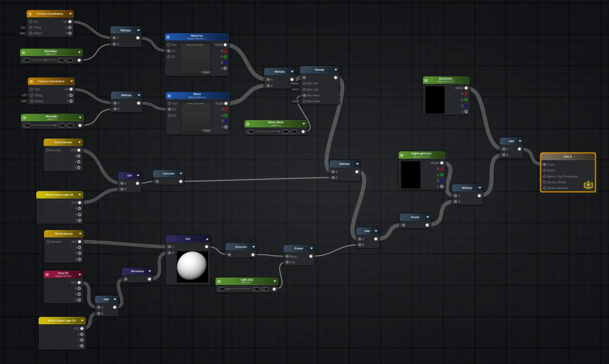Click hamburger icon on HighLightColor node
The height and width of the screenshot is (364, 609).
pos(403,155)
